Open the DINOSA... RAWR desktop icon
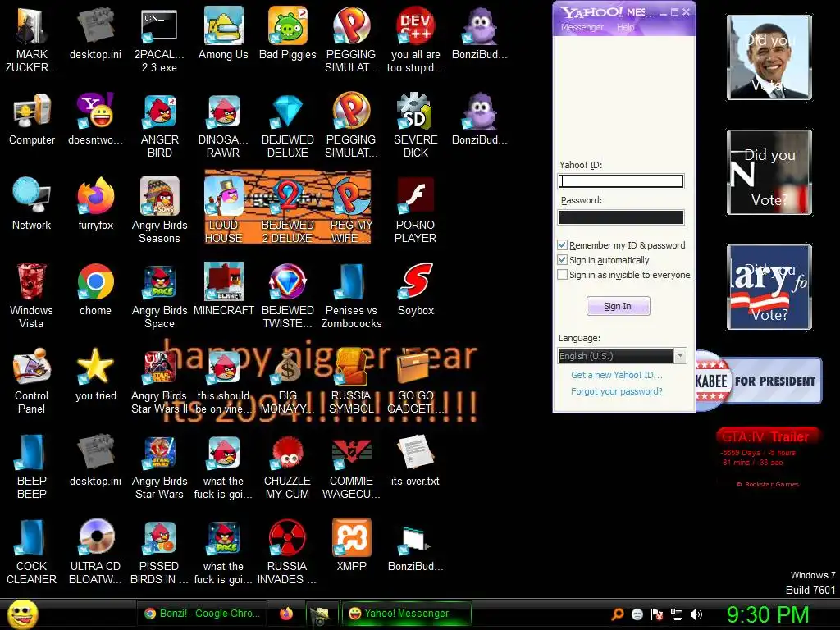This screenshot has height=630, width=840. (223, 126)
